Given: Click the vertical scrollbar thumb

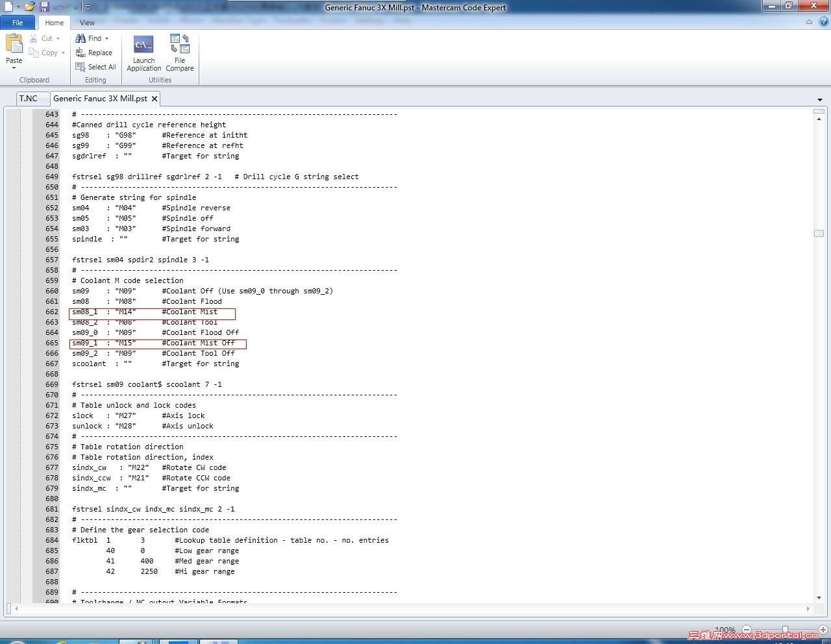Looking at the screenshot, I should tap(819, 233).
